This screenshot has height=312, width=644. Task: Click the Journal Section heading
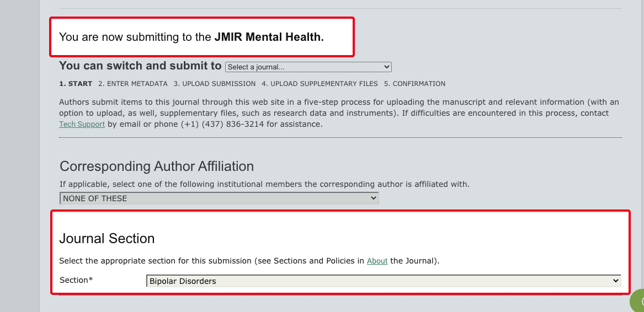107,239
